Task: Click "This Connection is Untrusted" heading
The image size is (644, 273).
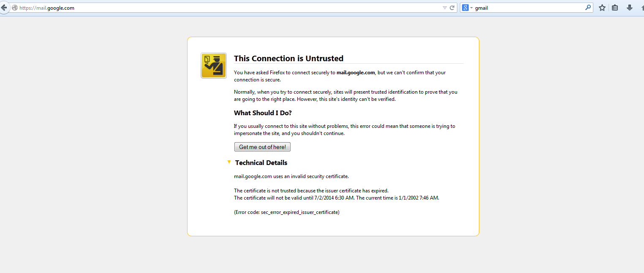Action: point(289,59)
